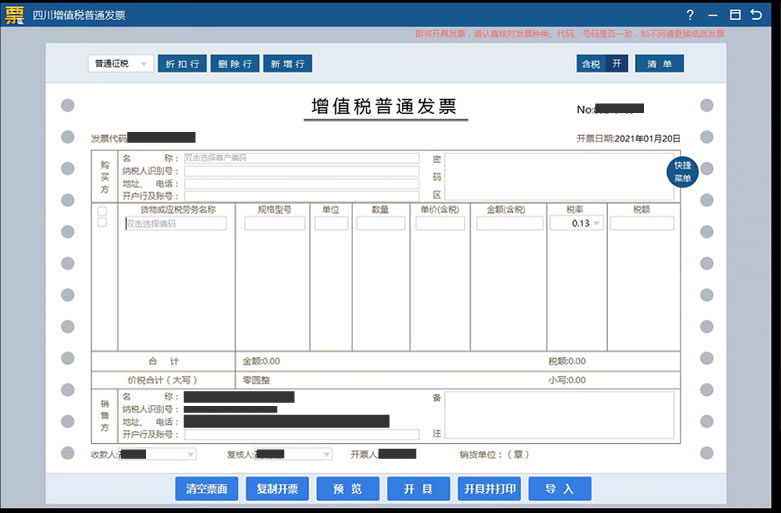Toggle the 含税 tax-included switch
781x513 pixels.
(604, 63)
